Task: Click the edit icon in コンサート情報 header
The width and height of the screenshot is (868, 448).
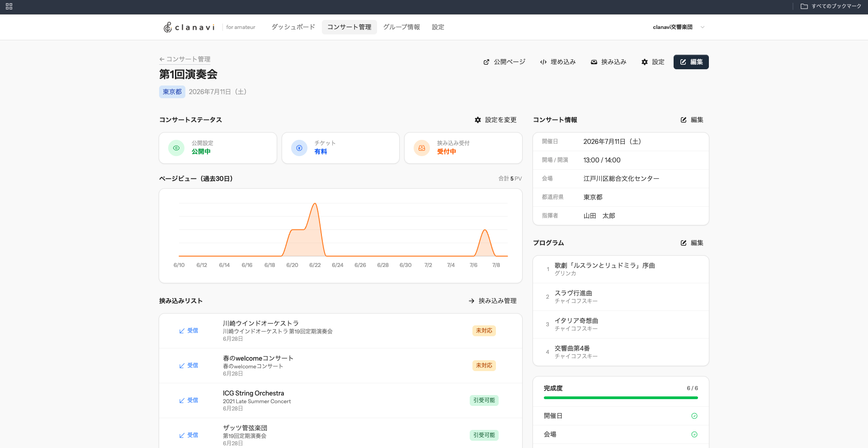Action: [x=684, y=120]
